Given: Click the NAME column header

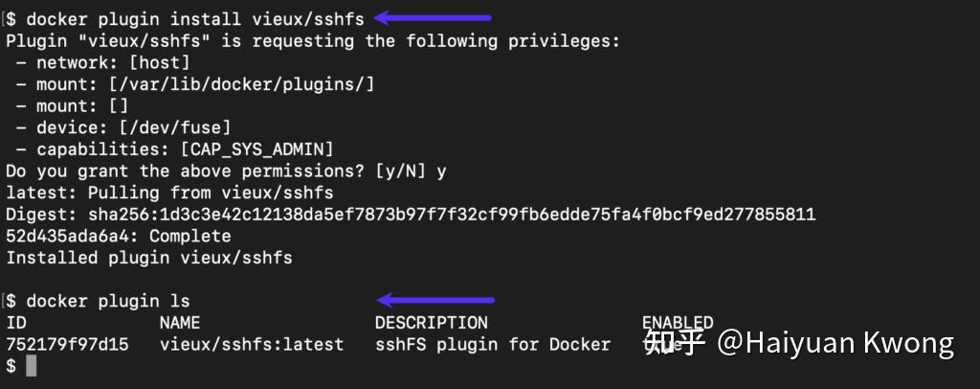Looking at the screenshot, I should tap(180, 323).
